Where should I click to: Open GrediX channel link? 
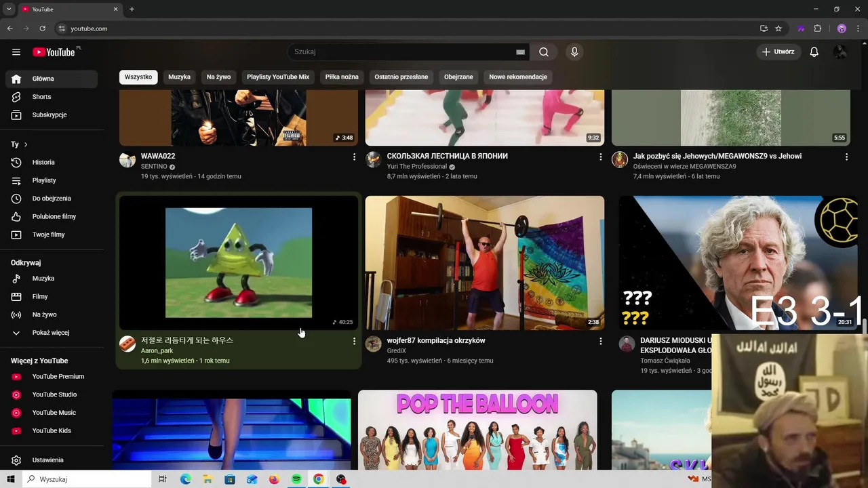(x=397, y=351)
